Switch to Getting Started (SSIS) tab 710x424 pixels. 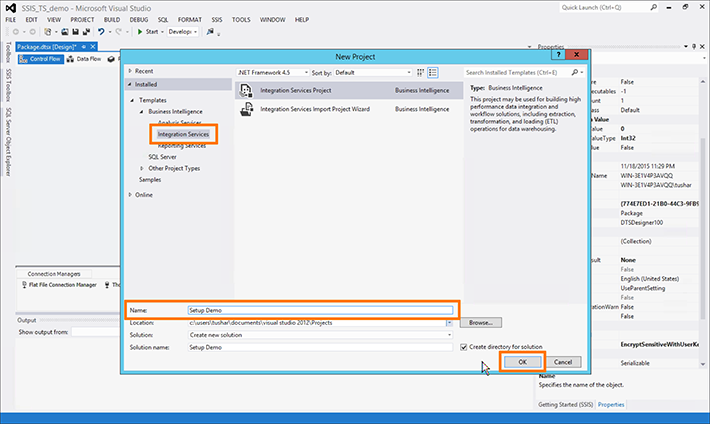[x=566, y=405]
